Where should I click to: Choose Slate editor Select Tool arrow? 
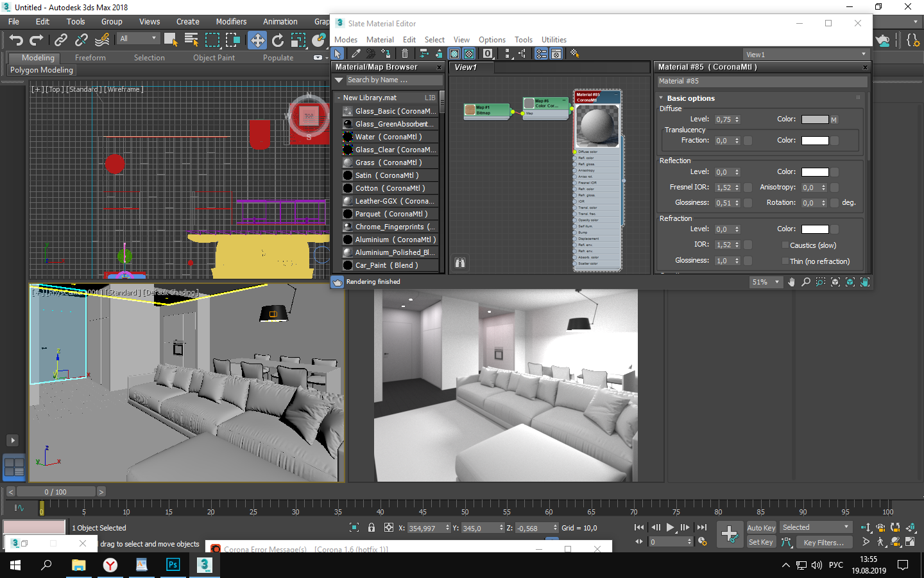[338, 54]
